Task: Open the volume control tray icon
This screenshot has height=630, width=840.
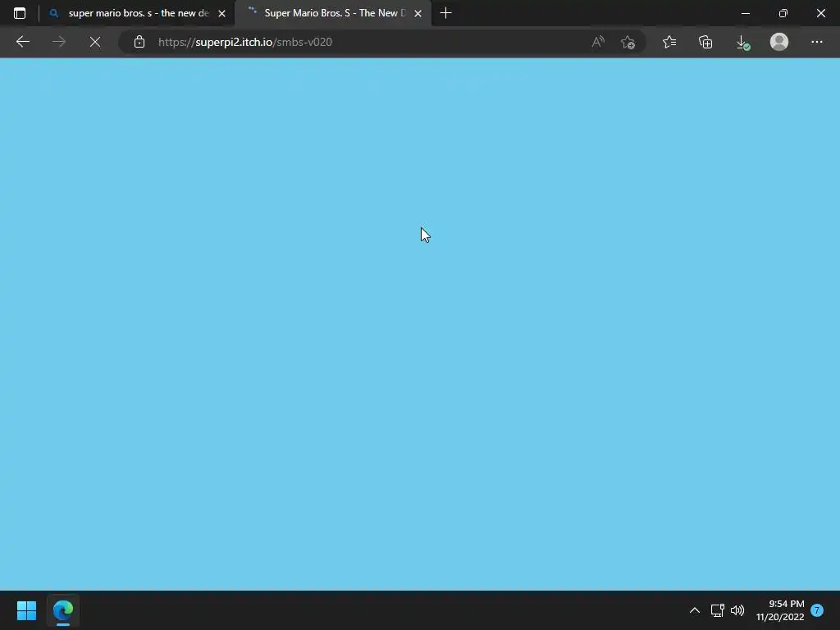Action: (x=737, y=610)
